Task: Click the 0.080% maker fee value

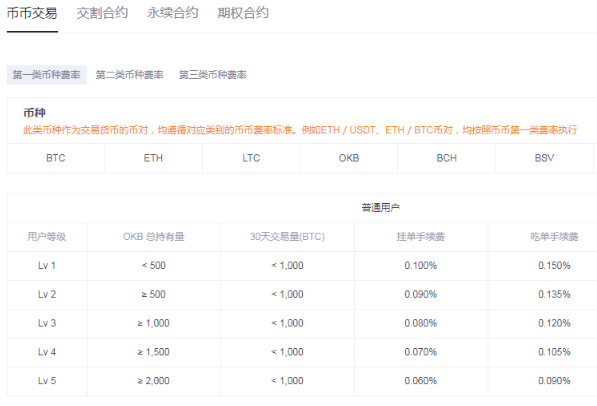Action: [421, 323]
